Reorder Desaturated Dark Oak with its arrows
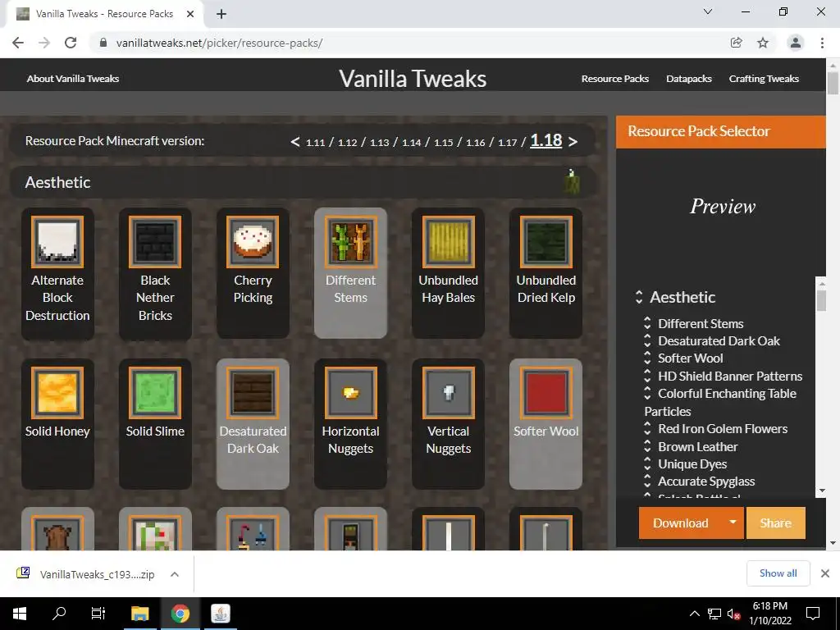Image resolution: width=840 pixels, height=630 pixels. (647, 340)
